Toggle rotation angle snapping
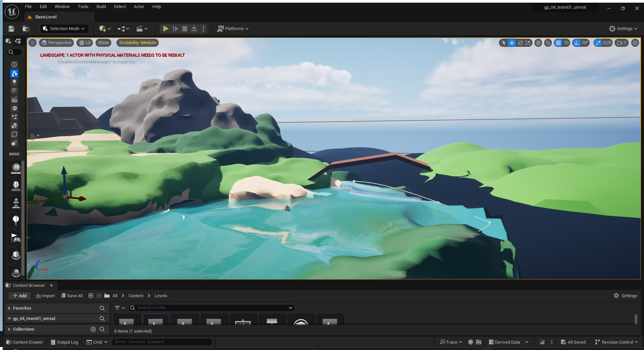644x350 pixels. [577, 43]
